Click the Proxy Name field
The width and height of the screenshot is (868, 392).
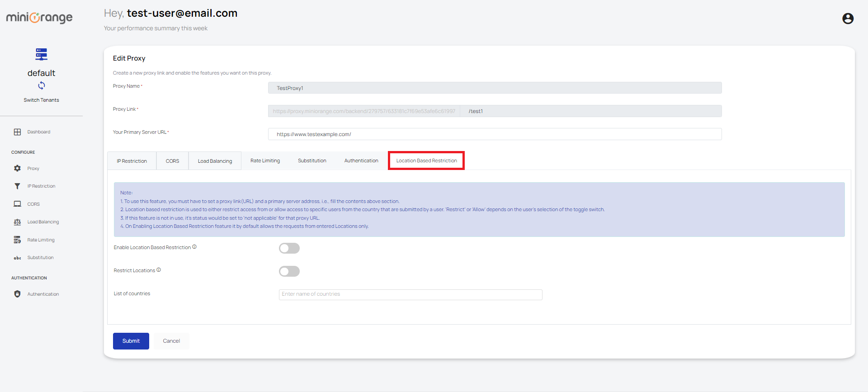tap(495, 88)
